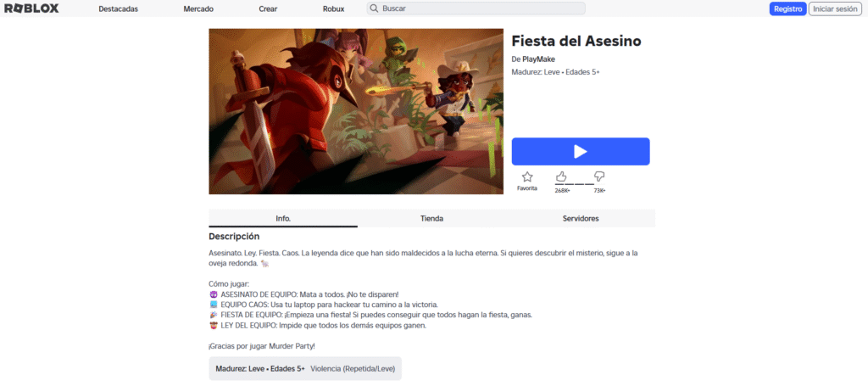Open Mercado in top navigation
This screenshot has height=386, width=868.
pyautogui.click(x=198, y=8)
